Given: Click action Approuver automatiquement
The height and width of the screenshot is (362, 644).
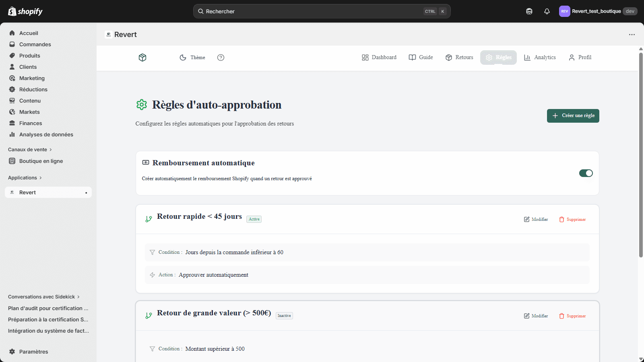Looking at the screenshot, I should (367, 275).
